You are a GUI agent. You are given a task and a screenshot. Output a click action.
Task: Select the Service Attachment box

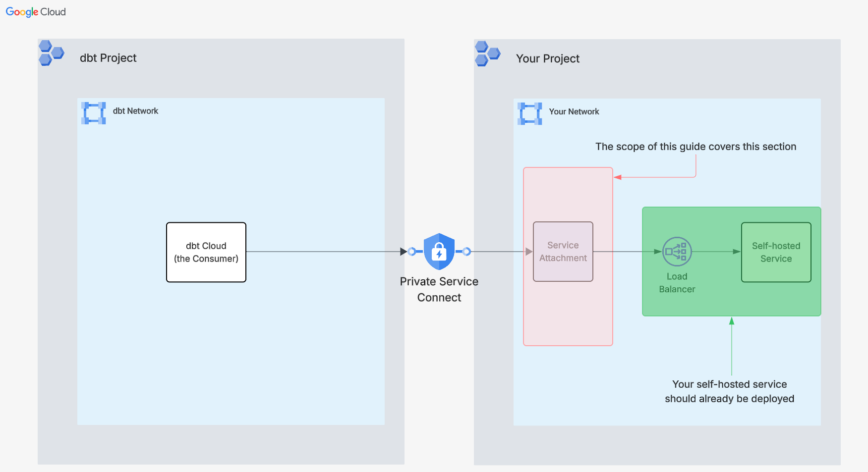click(563, 252)
